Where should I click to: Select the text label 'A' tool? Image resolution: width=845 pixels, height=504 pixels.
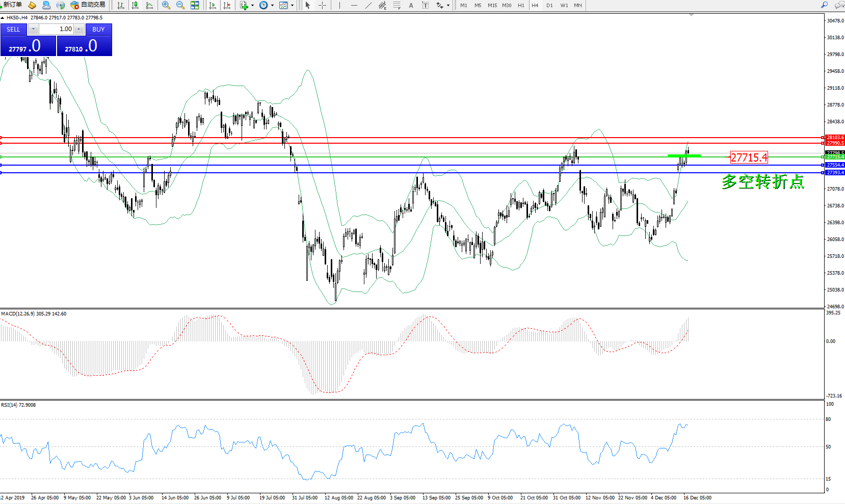411,5
